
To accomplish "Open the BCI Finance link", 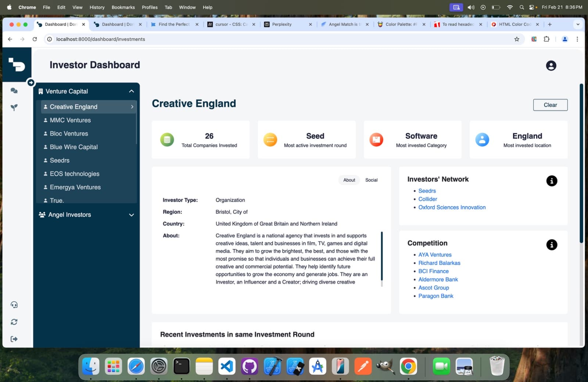I will pyautogui.click(x=433, y=271).
